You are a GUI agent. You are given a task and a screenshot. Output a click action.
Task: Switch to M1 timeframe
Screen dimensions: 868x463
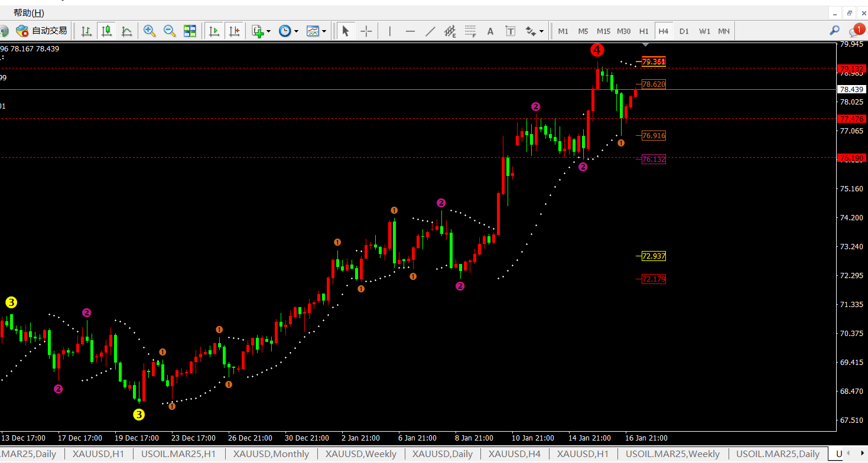point(563,31)
